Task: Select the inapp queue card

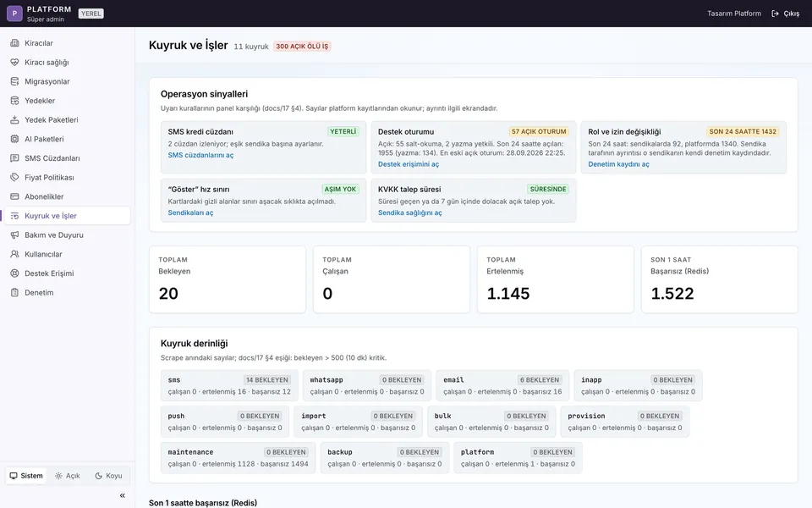Action: (x=638, y=386)
